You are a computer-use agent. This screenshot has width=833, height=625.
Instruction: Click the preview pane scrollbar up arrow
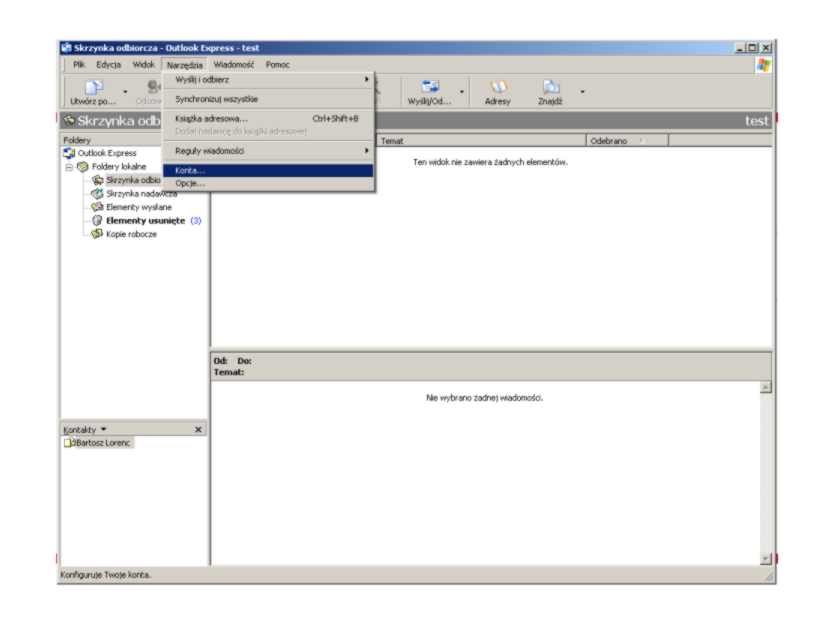[x=766, y=387]
